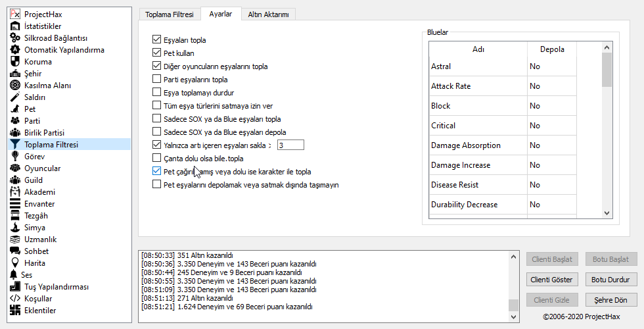Click the Saldırı sword icon
644x329 pixels.
[x=15, y=97]
